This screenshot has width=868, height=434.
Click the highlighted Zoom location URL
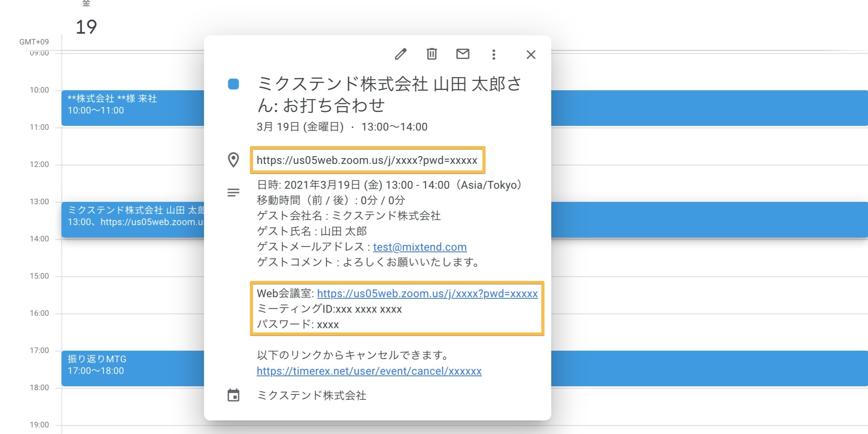coord(367,160)
